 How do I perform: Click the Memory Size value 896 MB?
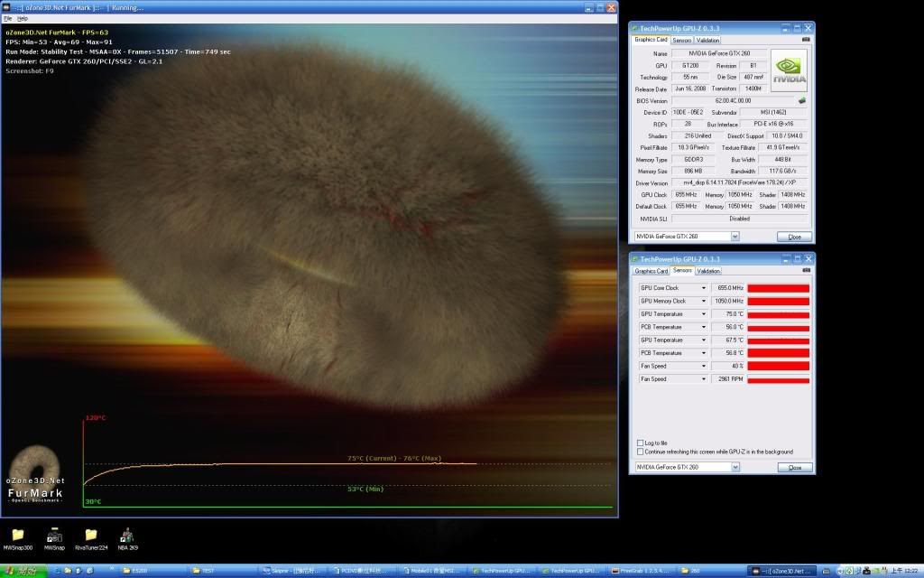pos(693,171)
